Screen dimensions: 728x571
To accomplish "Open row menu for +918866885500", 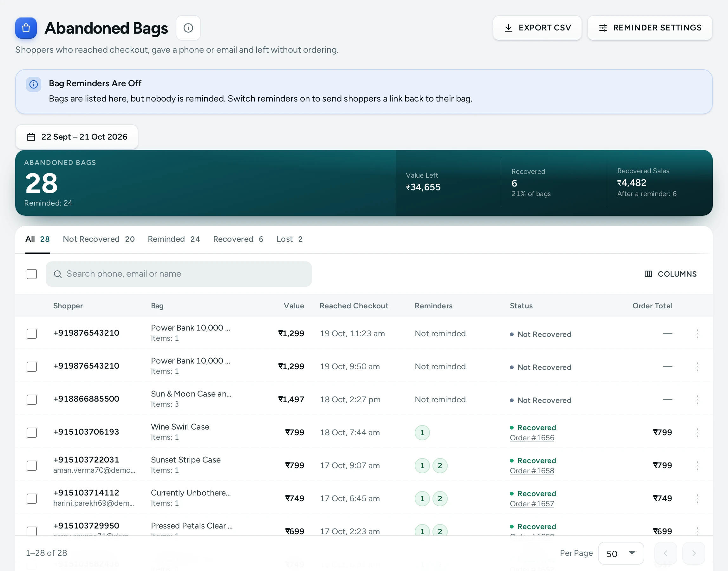I will 697,399.
